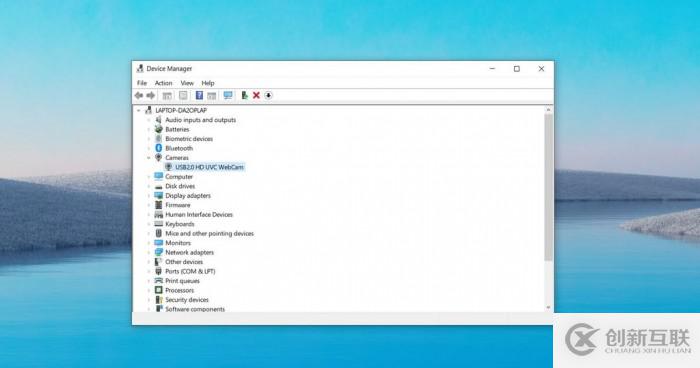This screenshot has height=368, width=700.
Task: Click the scrollbar down arrow
Action: (548, 308)
